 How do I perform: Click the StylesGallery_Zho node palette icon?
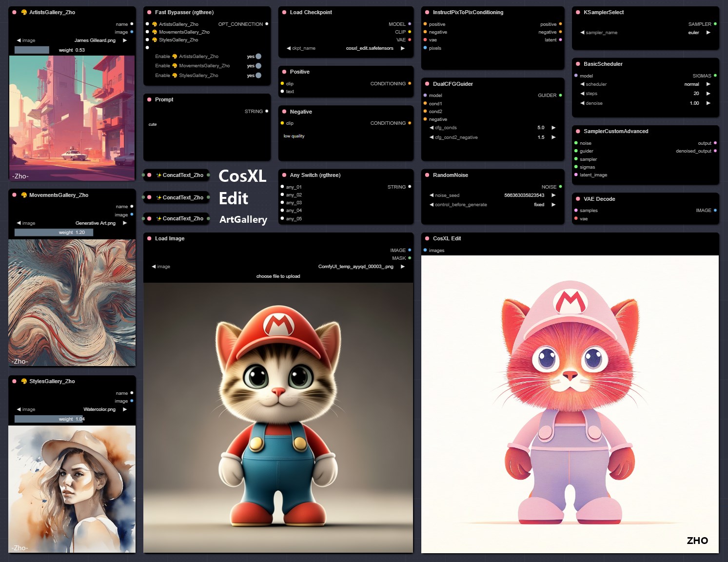[x=23, y=381]
